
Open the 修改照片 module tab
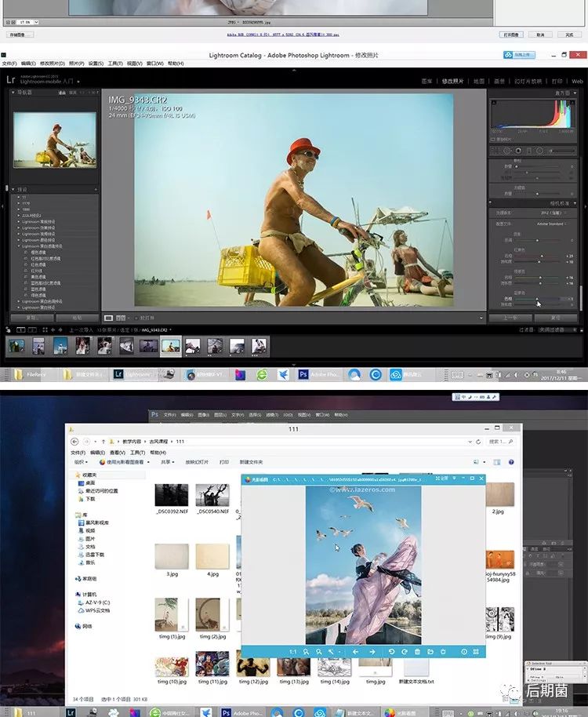point(452,81)
